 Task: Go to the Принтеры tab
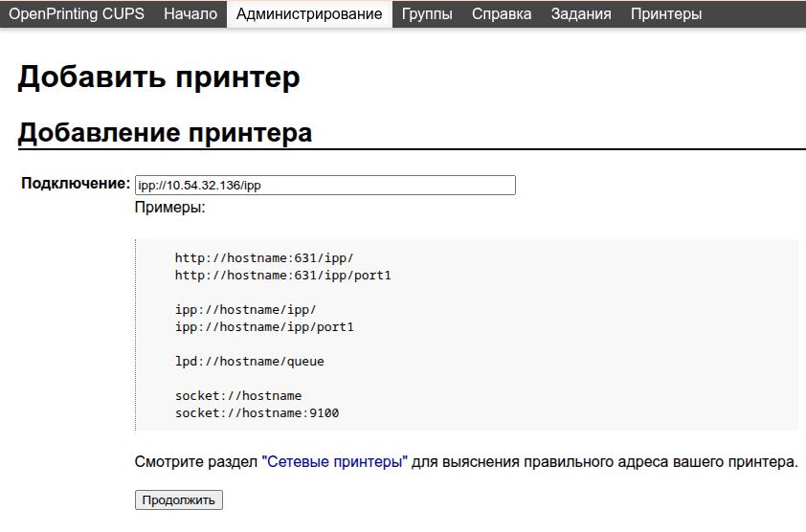[x=665, y=14]
